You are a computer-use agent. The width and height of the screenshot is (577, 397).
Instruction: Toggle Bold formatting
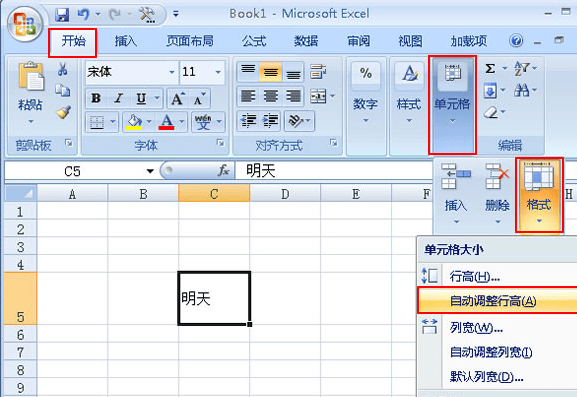(96, 98)
